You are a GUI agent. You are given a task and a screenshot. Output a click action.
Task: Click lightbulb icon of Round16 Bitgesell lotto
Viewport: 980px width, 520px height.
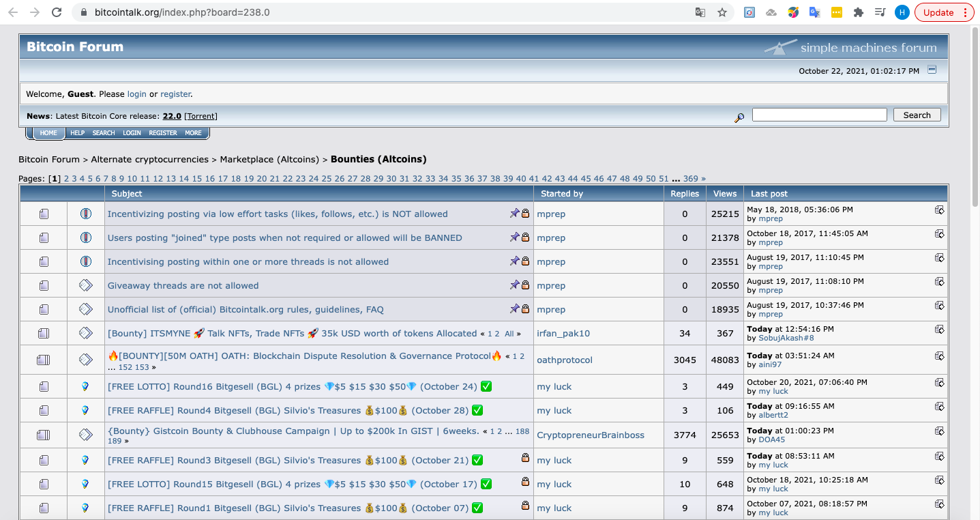coord(85,386)
